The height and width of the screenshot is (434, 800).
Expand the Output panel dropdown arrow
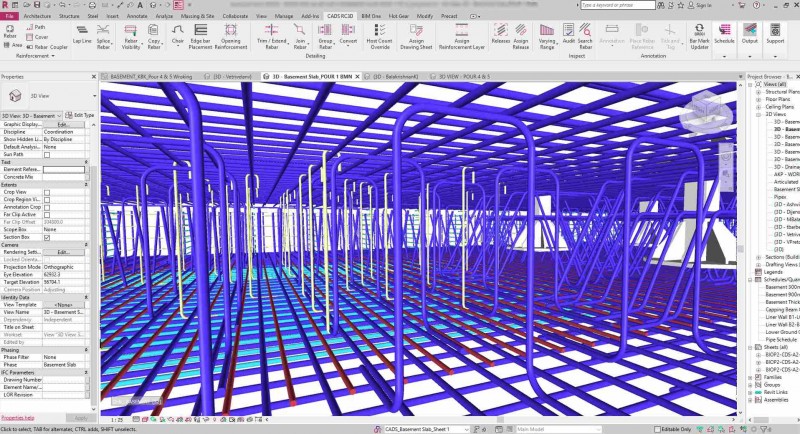click(x=749, y=56)
